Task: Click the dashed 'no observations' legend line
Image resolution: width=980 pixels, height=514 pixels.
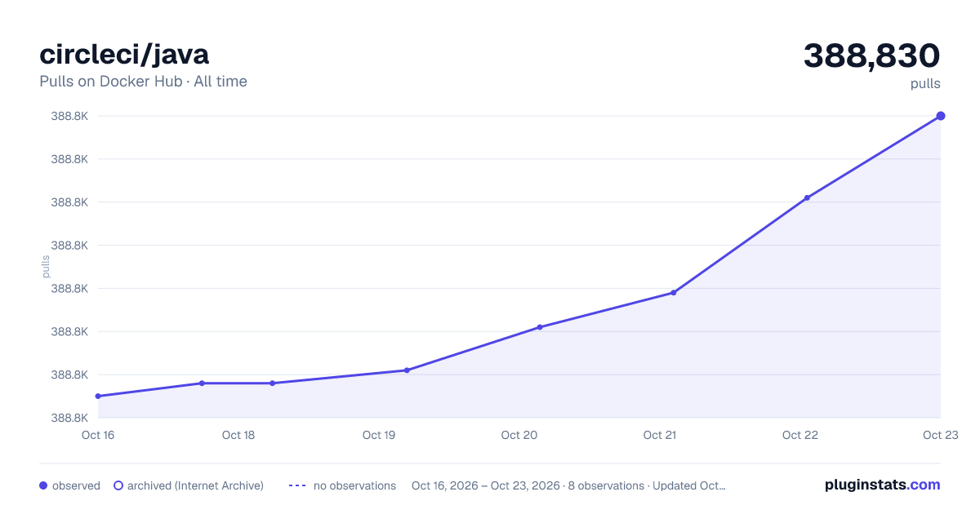Action: (297, 485)
